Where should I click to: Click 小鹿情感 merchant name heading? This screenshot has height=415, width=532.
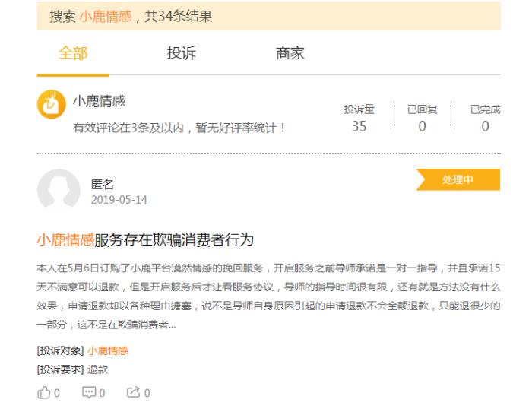coord(99,102)
